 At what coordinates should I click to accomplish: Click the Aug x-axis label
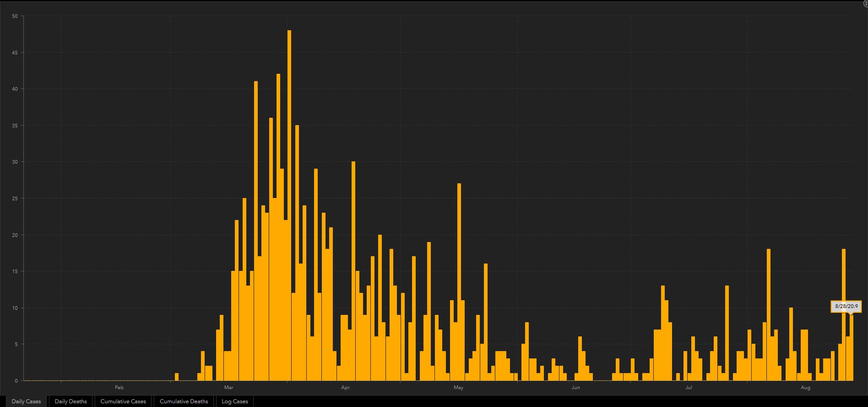(x=805, y=387)
